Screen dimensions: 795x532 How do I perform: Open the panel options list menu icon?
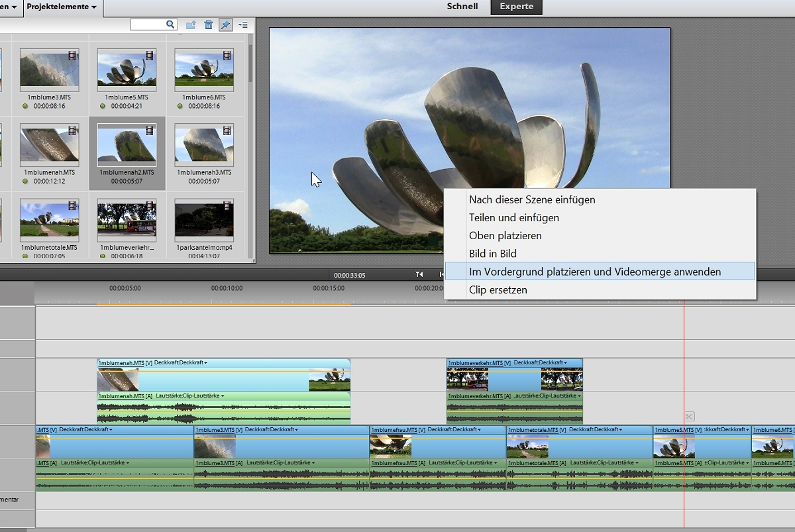(x=242, y=25)
